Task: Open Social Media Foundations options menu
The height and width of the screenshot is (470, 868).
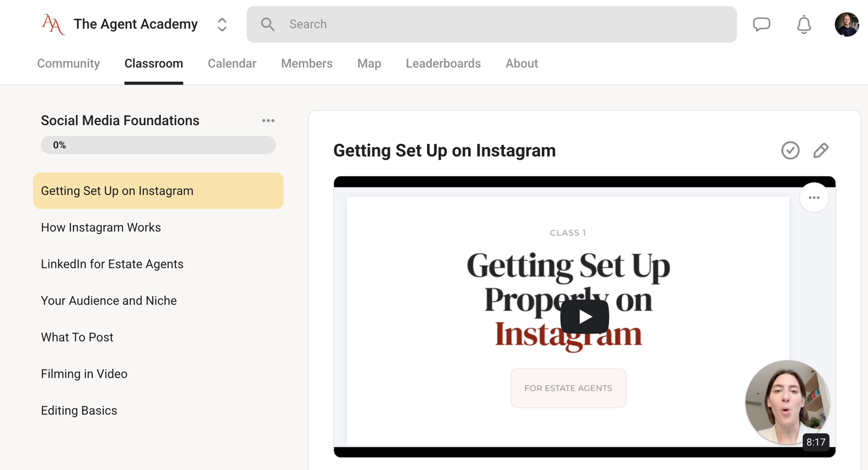Action: (268, 120)
